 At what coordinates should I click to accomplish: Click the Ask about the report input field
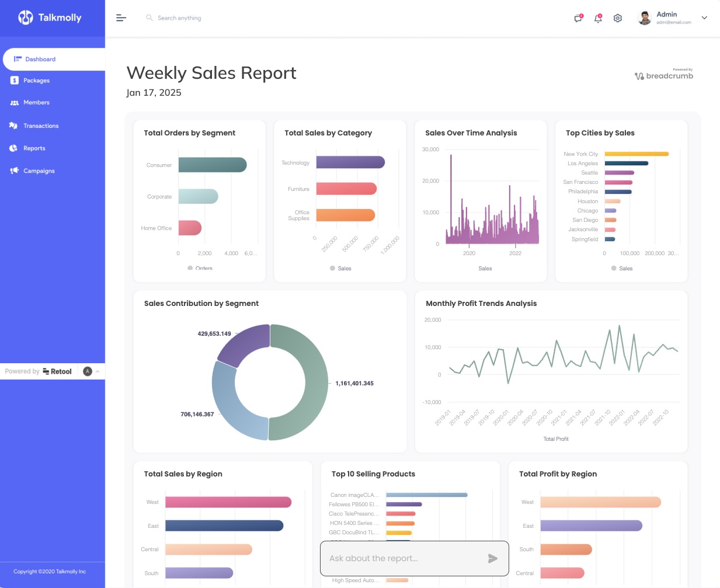pyautogui.click(x=403, y=558)
